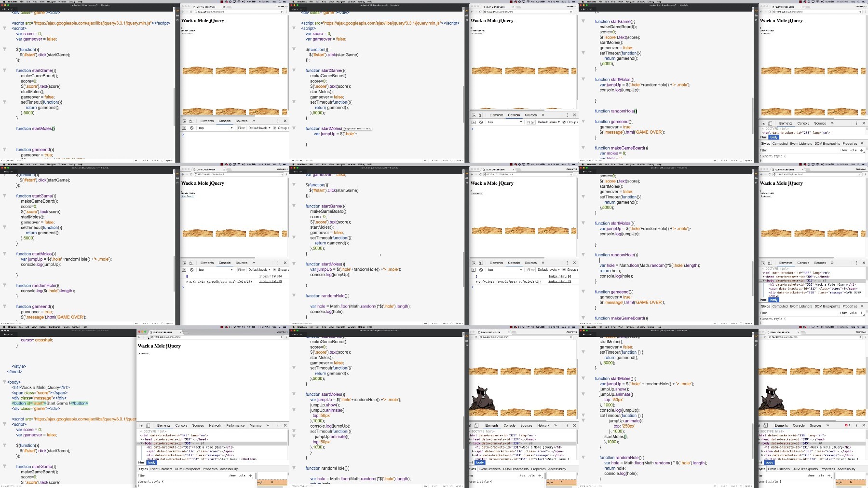The image size is (868, 488).
Task: Click ':hov' toggle in Styles pane below Memory tab
Action: (232, 475)
